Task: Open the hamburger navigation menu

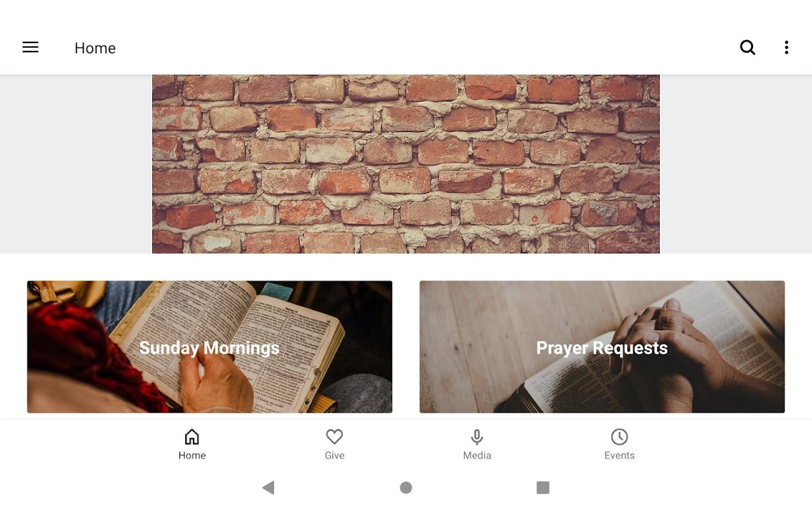Action: 30,48
